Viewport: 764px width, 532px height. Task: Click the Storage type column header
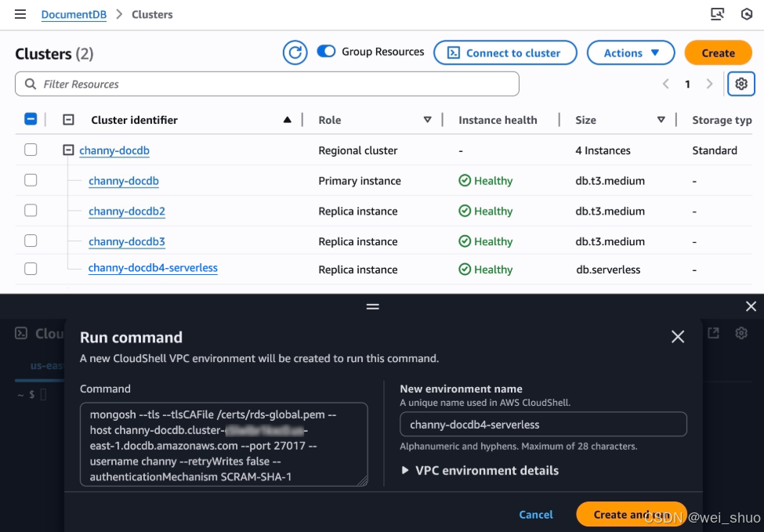pyautogui.click(x=722, y=120)
